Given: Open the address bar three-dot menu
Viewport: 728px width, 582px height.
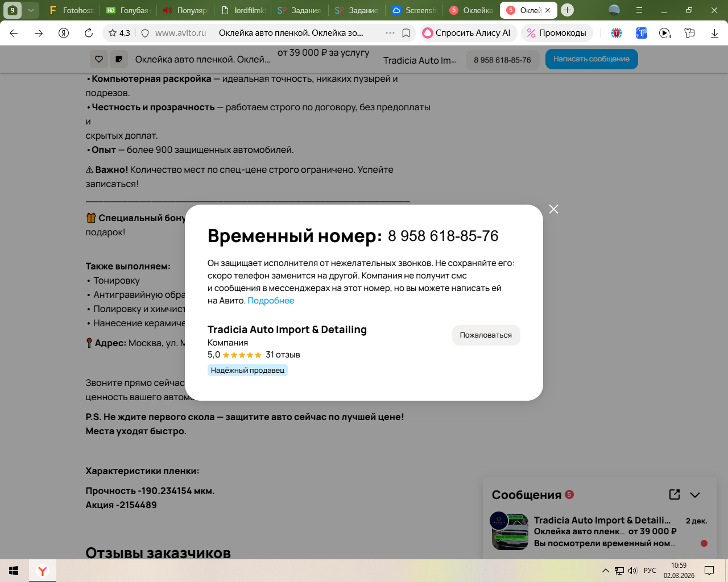Looking at the screenshot, I should click(390, 33).
